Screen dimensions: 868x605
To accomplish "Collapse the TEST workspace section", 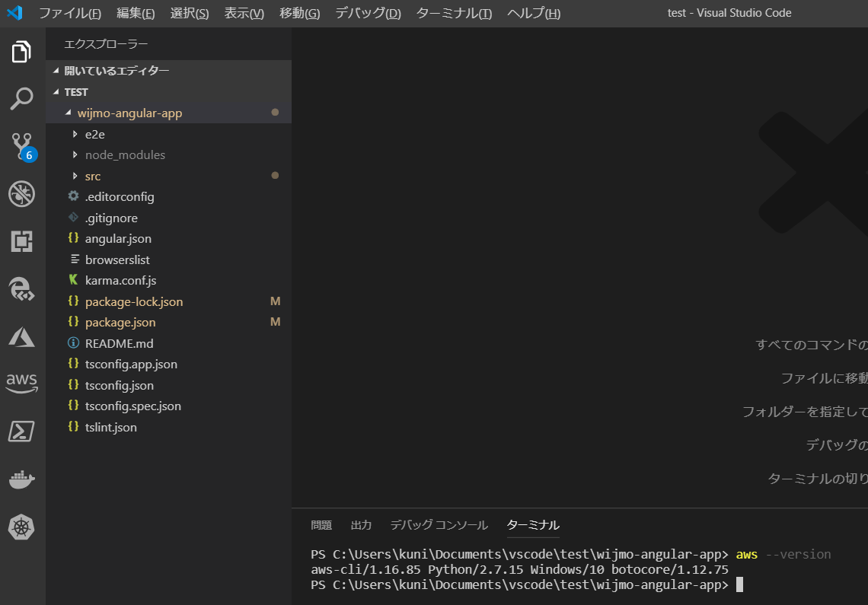I will pyautogui.click(x=56, y=92).
